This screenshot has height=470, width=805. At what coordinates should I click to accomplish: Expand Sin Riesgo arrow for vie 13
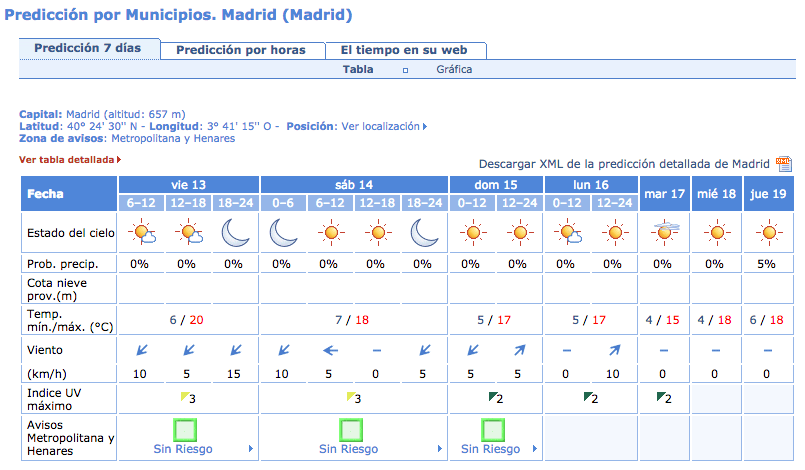point(251,448)
